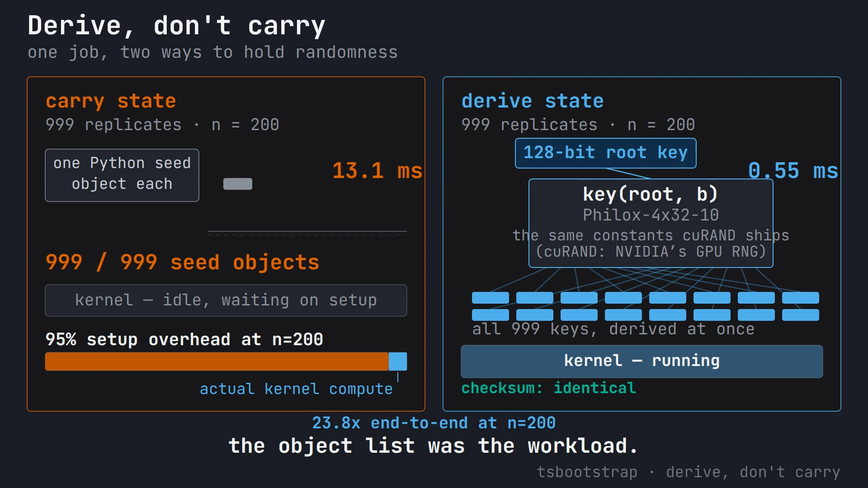
Task: Click the orange setup overhead bar segment
Action: pos(217,361)
